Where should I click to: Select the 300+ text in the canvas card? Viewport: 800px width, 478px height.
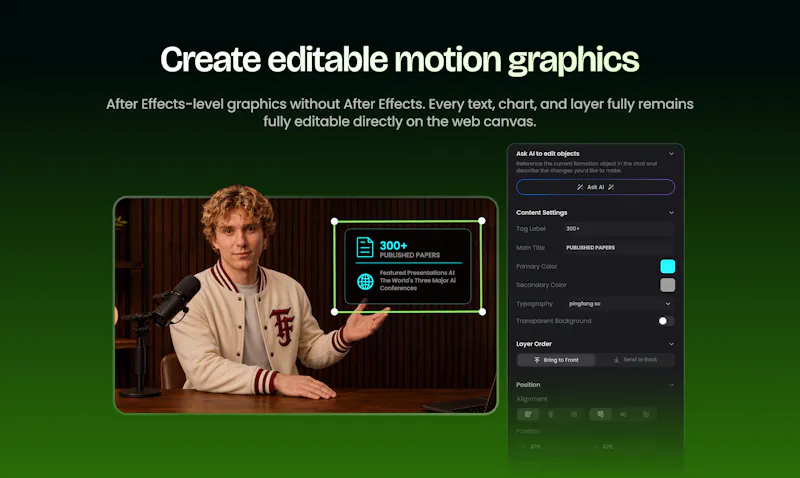point(393,246)
